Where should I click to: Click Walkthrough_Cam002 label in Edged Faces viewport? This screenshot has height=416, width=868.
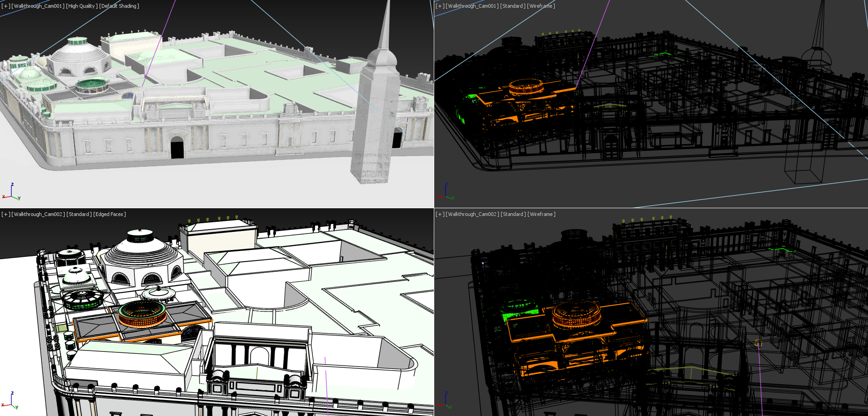point(38,214)
